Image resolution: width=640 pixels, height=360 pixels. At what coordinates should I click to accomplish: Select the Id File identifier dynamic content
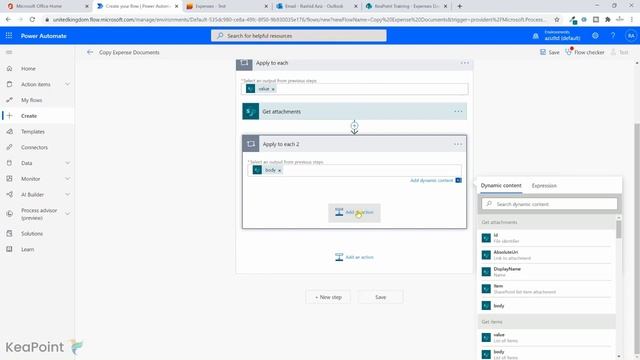pyautogui.click(x=546, y=238)
